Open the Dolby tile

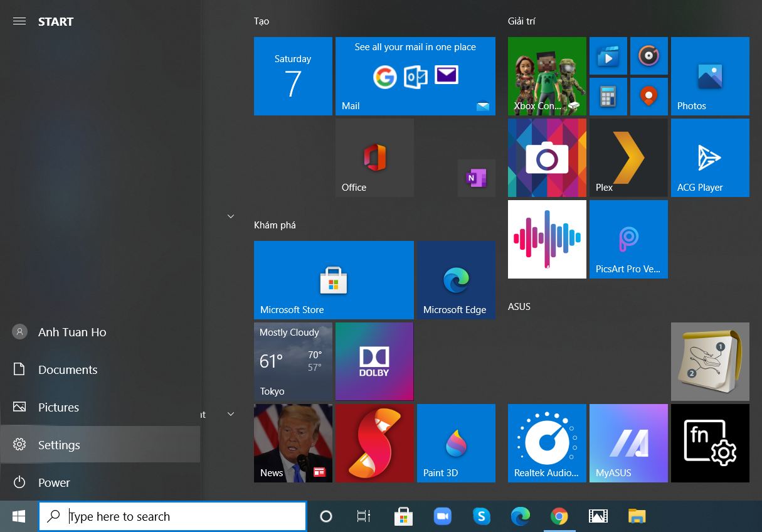tap(374, 361)
